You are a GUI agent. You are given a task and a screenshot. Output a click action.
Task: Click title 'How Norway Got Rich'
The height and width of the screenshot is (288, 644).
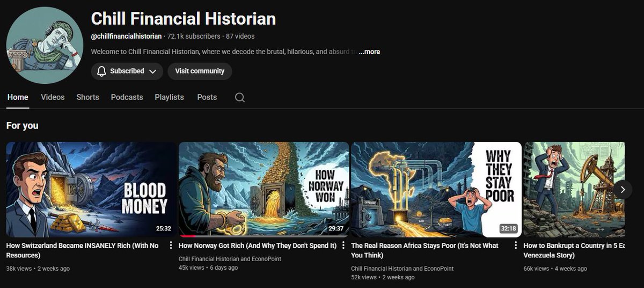coord(258,246)
